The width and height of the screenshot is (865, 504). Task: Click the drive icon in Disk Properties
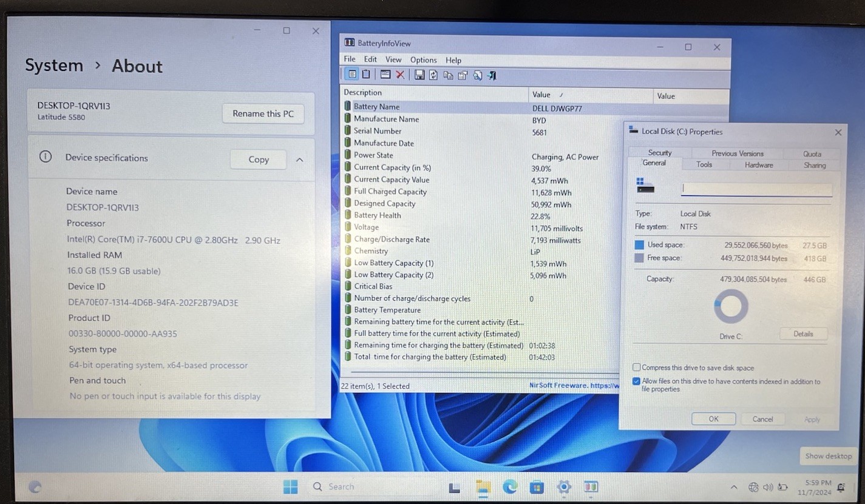coord(645,186)
